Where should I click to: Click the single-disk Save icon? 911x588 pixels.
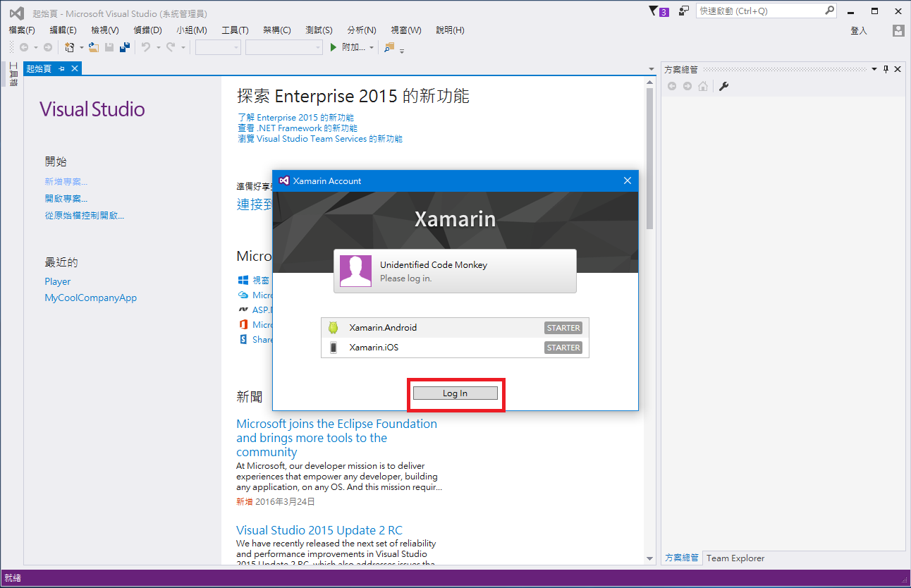109,47
